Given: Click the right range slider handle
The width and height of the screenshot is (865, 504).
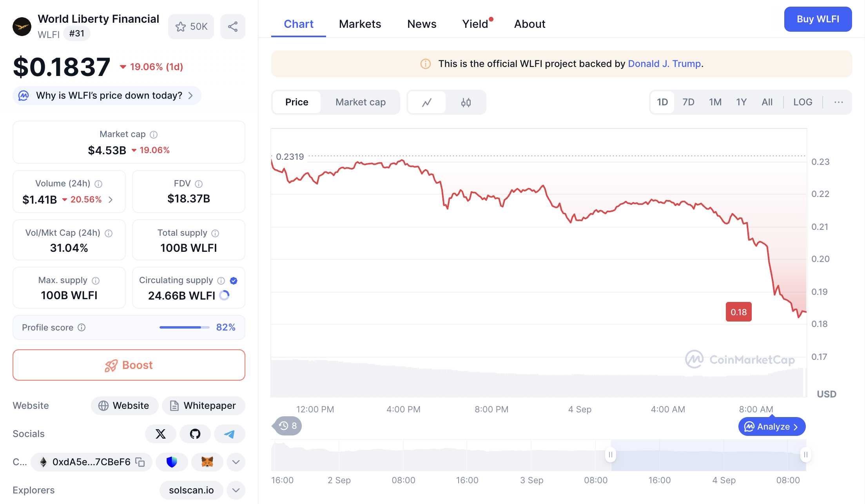Looking at the screenshot, I should 805,455.
